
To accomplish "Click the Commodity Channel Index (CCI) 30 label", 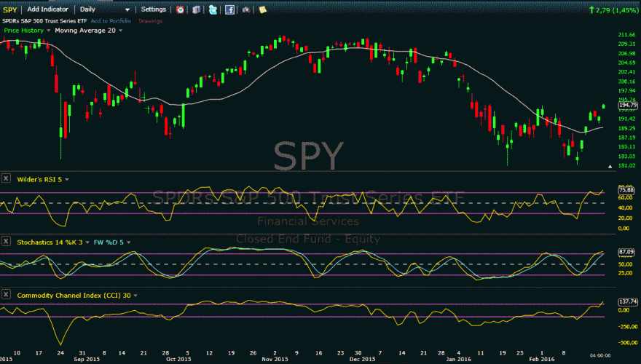I will click(74, 296).
